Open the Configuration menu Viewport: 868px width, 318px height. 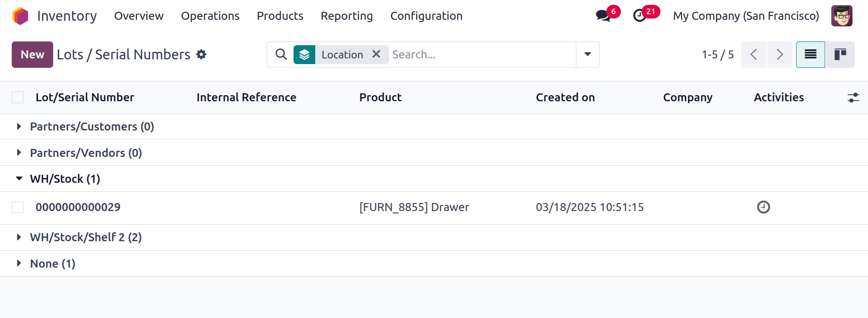pyautogui.click(x=426, y=16)
